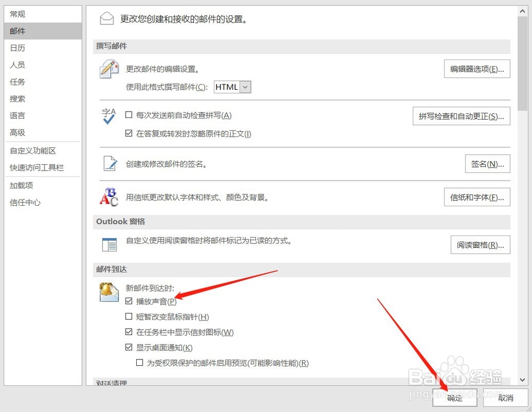Toggle 显示桌面通知 checkbox
The image size is (532, 412).
tap(129, 347)
